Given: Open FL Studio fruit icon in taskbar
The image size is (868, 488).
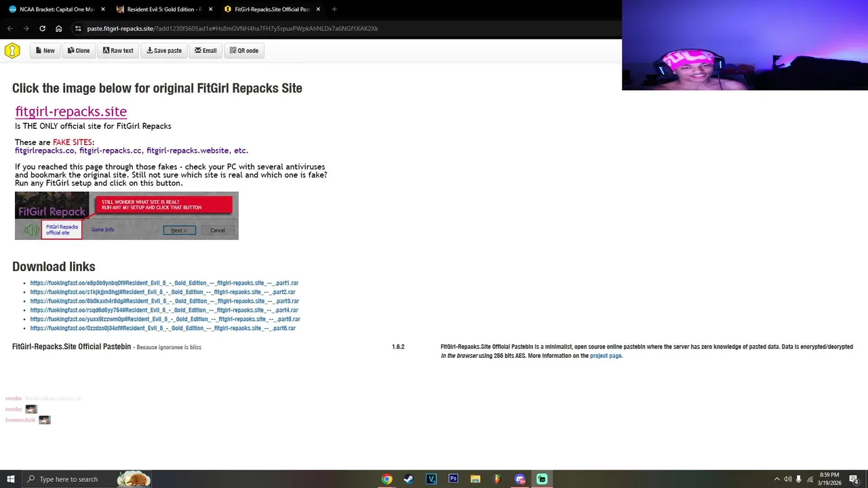Looking at the screenshot, I should [498, 479].
